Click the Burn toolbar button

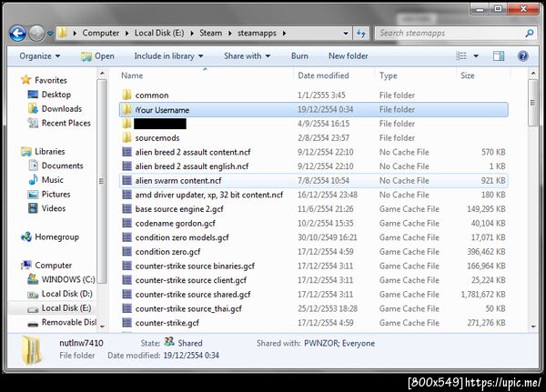299,56
